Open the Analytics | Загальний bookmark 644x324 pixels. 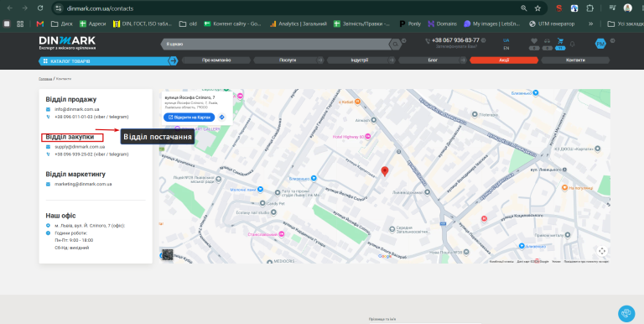(299, 24)
